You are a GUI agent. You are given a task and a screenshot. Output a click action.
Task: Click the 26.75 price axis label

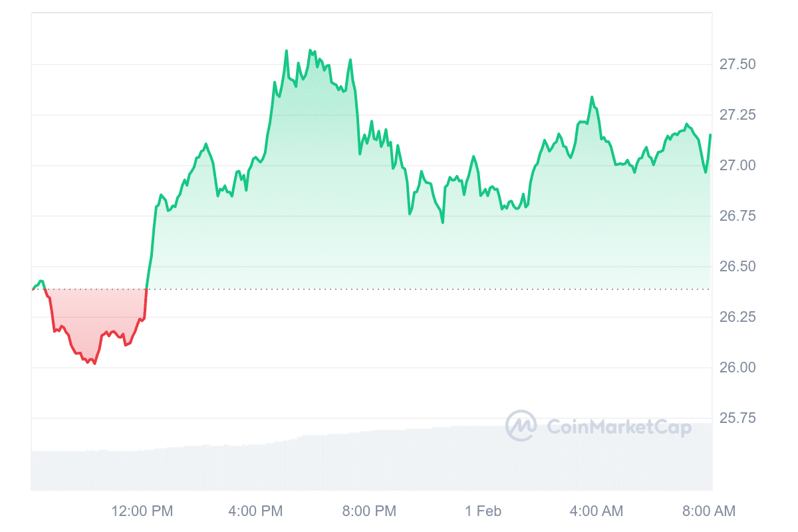click(x=737, y=216)
